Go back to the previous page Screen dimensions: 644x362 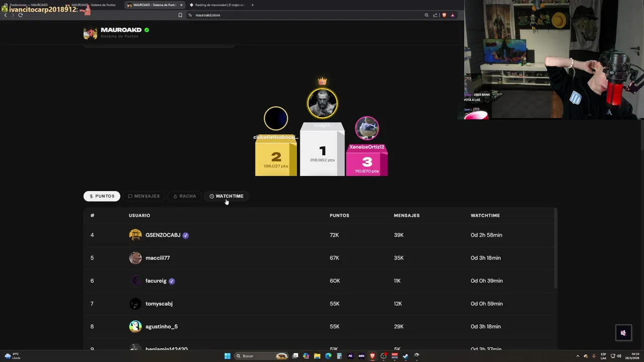coord(6,15)
